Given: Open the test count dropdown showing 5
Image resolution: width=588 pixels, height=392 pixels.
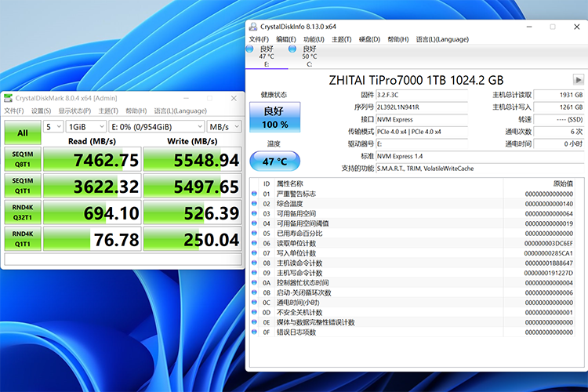Looking at the screenshot, I should (53, 127).
